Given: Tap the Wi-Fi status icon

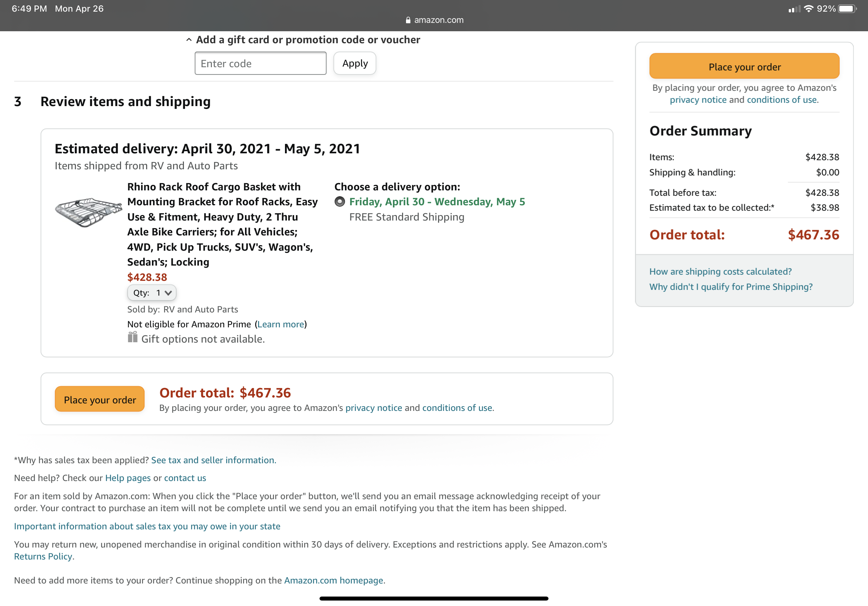Looking at the screenshot, I should tap(809, 9).
